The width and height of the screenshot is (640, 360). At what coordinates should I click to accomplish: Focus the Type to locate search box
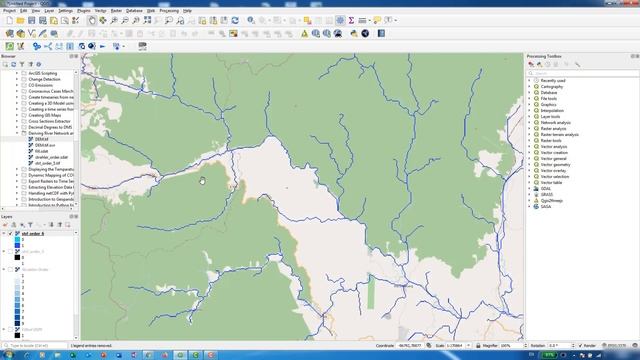click(x=35, y=346)
